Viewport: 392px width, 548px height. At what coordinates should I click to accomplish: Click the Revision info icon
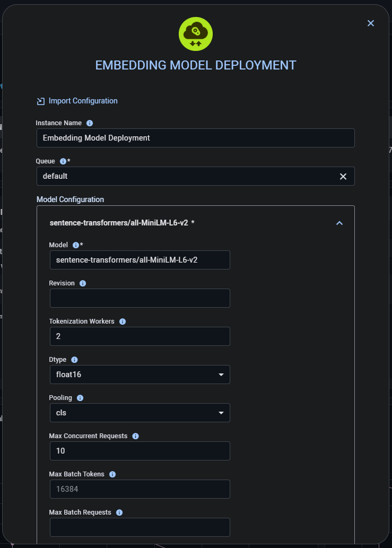(x=82, y=283)
